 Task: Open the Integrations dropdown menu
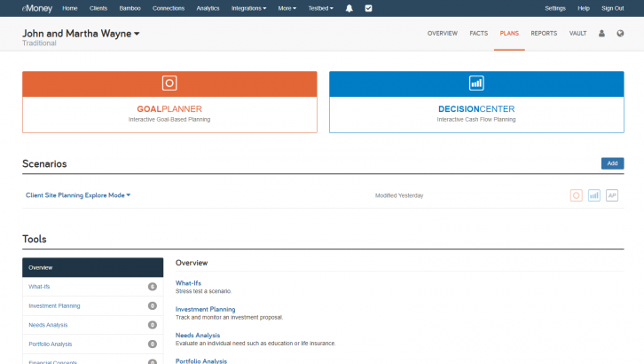coord(248,8)
